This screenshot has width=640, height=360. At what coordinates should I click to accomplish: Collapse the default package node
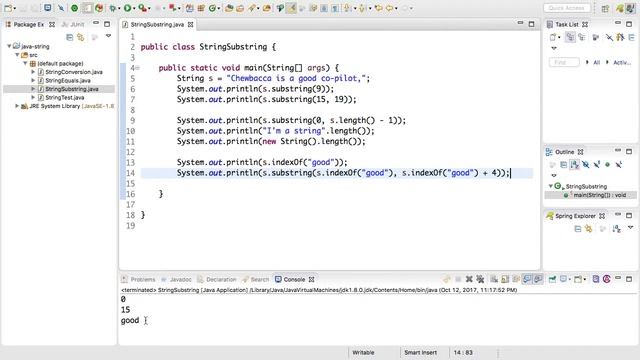tap(25, 63)
